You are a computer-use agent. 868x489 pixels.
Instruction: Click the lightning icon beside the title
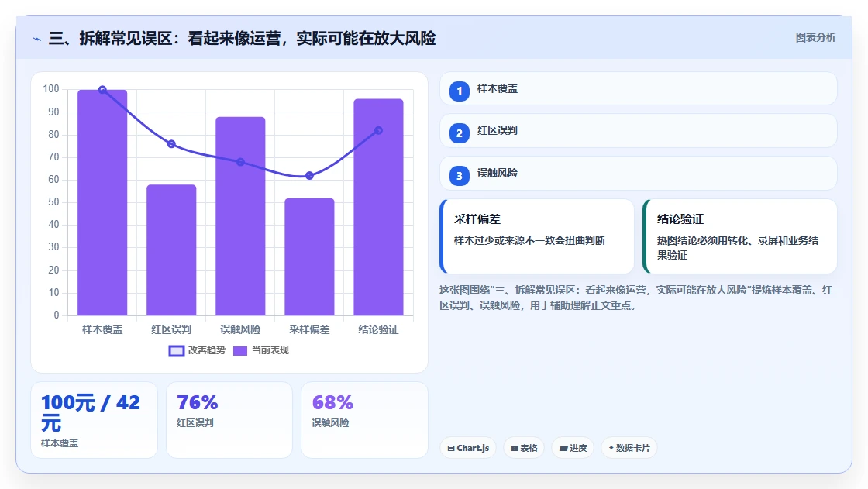click(36, 40)
